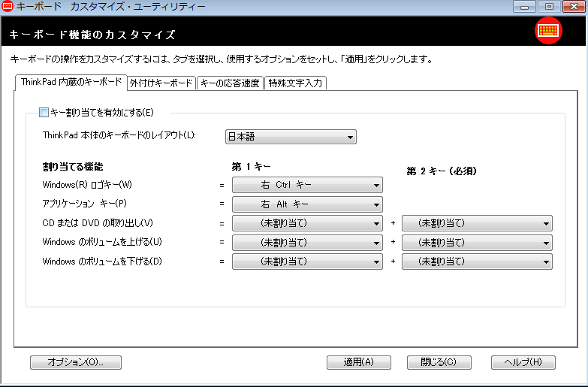The width and height of the screenshot is (588, 387).
Task: Open the 日本語 keyboard layout dropdown
Action: click(x=291, y=137)
